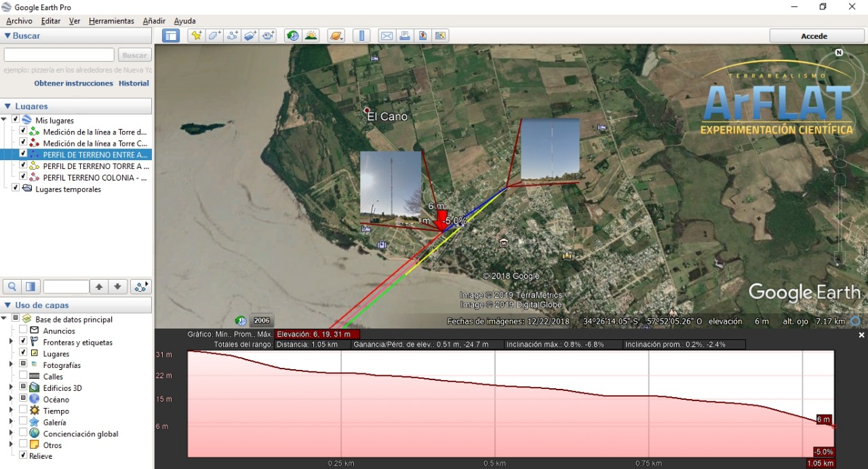Image resolution: width=868 pixels, height=469 pixels.
Task: Open the ruler measurement tool
Action: tap(361, 36)
